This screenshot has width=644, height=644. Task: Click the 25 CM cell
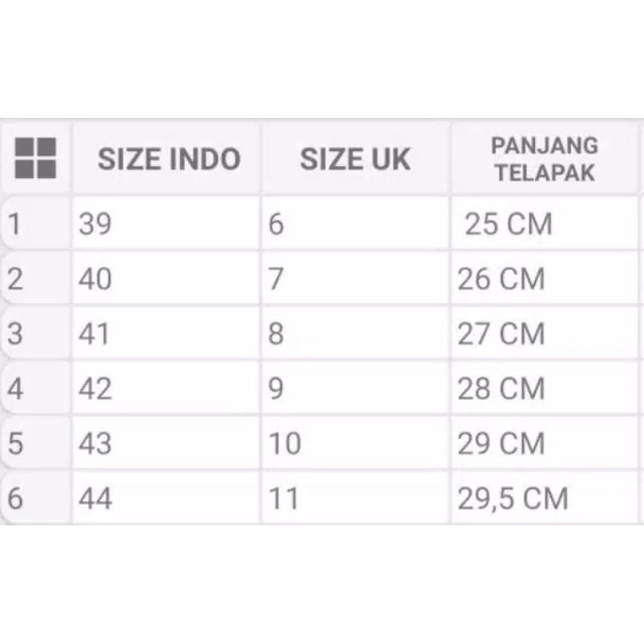tap(545, 224)
